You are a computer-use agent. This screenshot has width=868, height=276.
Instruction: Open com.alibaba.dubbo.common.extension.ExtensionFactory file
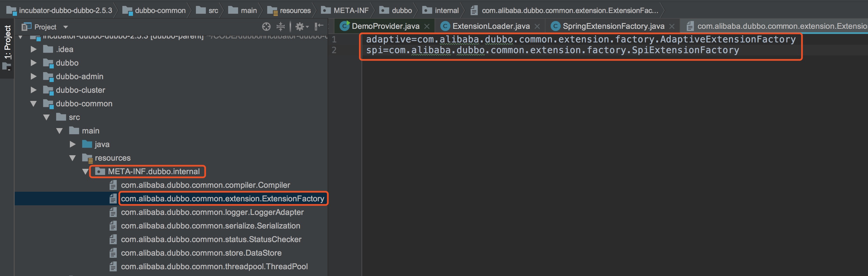point(222,199)
